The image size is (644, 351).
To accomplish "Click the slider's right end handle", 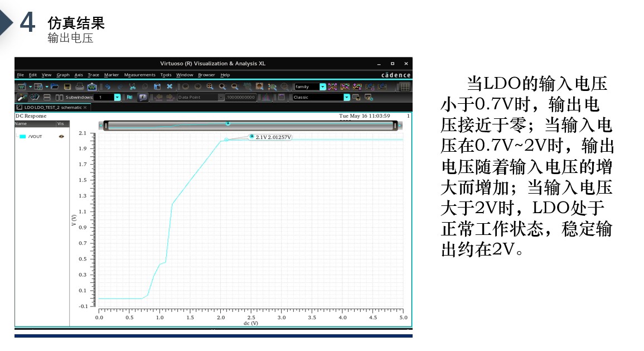I will pos(395,126).
